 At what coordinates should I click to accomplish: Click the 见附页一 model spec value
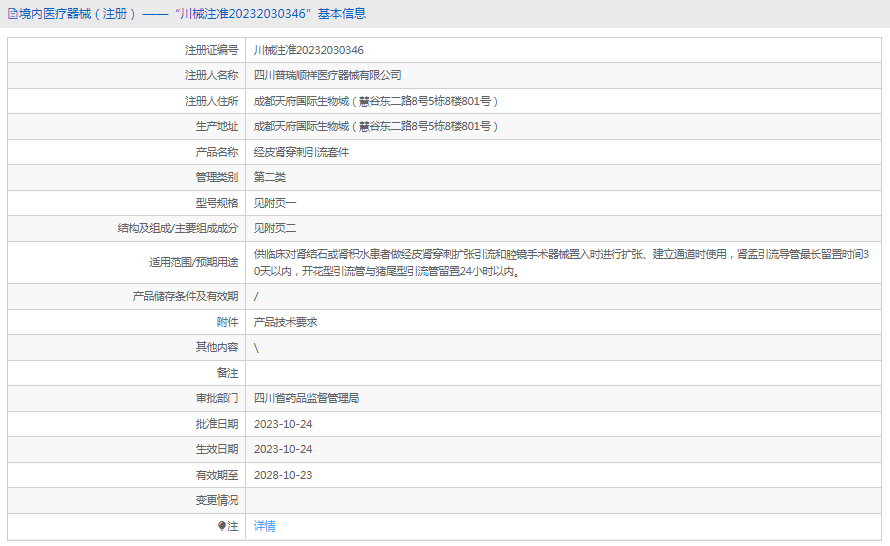pos(275,203)
